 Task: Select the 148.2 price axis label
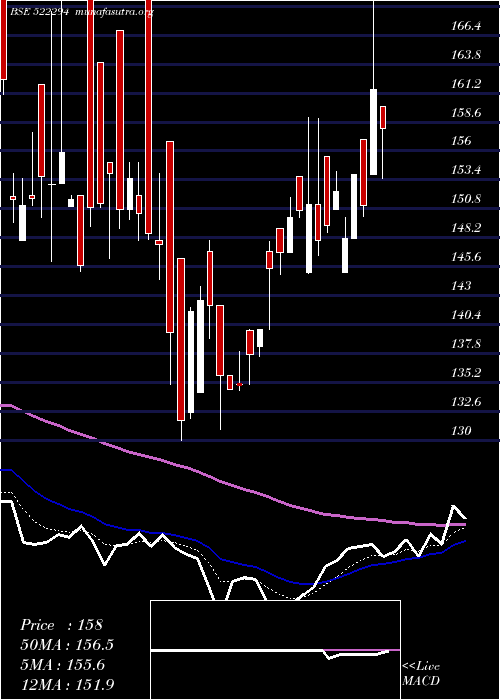(466, 229)
